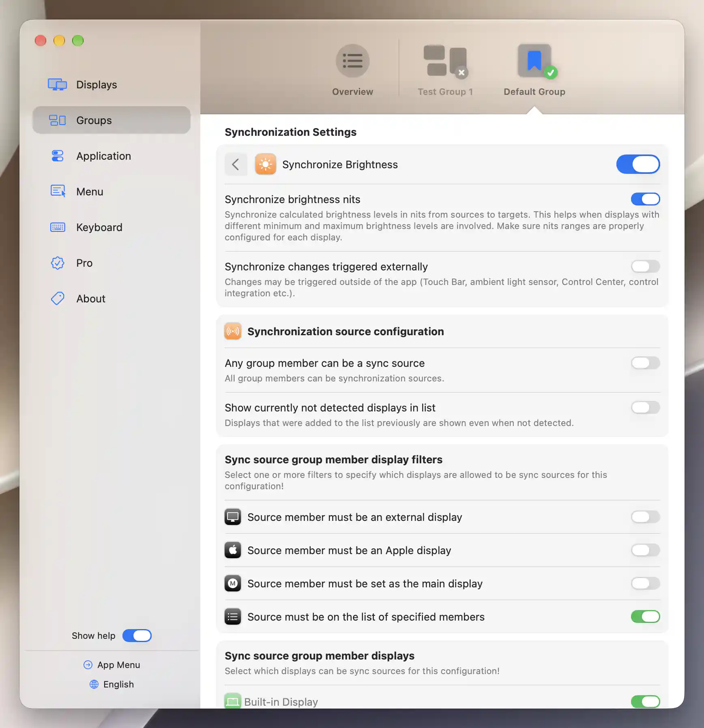Click the Built-in Display label
The height and width of the screenshot is (728, 704).
281,702
